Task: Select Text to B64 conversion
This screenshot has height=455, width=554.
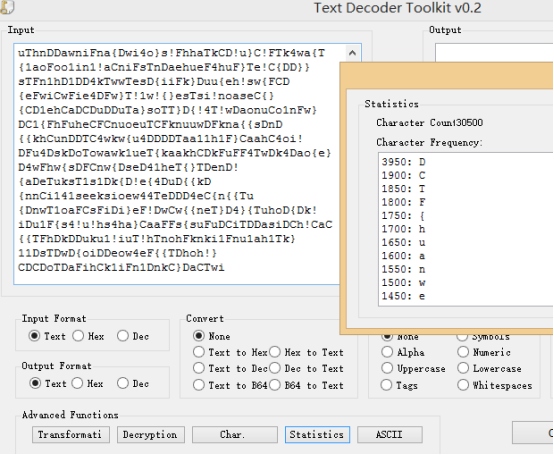Action: (230, 385)
